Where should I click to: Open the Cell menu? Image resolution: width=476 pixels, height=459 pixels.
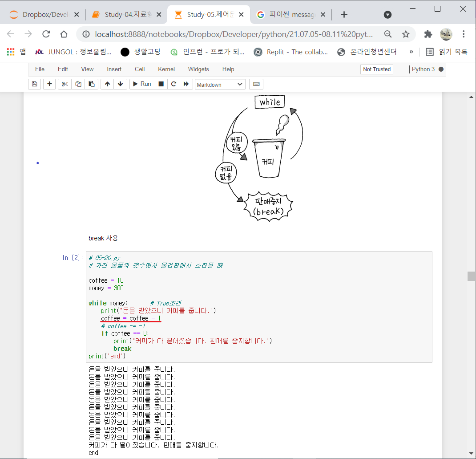click(x=140, y=69)
